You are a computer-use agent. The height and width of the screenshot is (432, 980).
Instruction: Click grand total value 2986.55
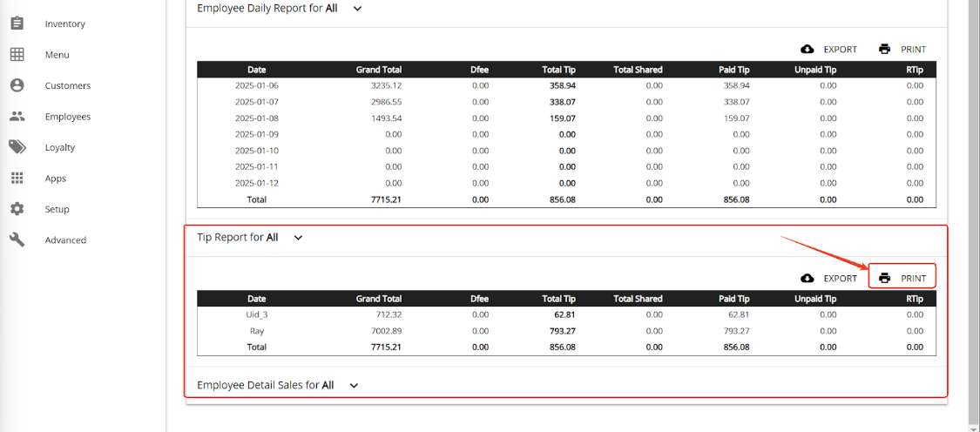point(388,102)
